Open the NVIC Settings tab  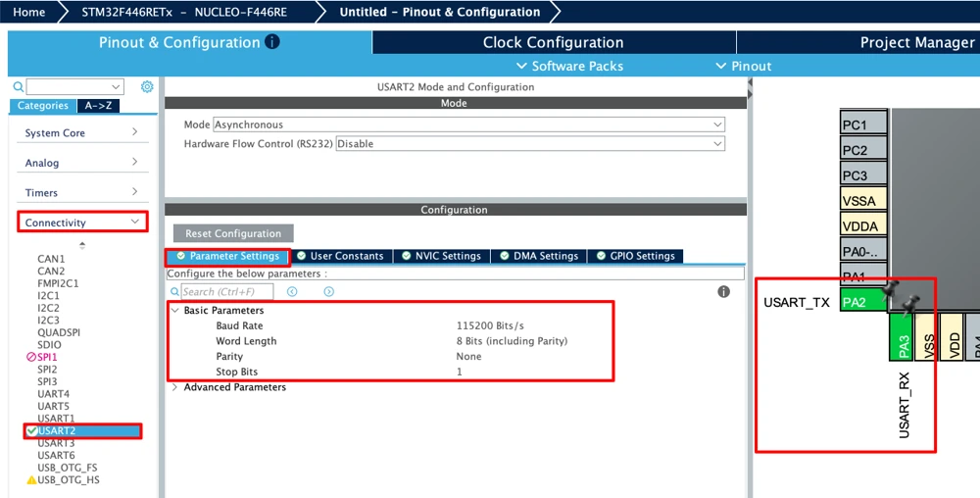point(442,256)
